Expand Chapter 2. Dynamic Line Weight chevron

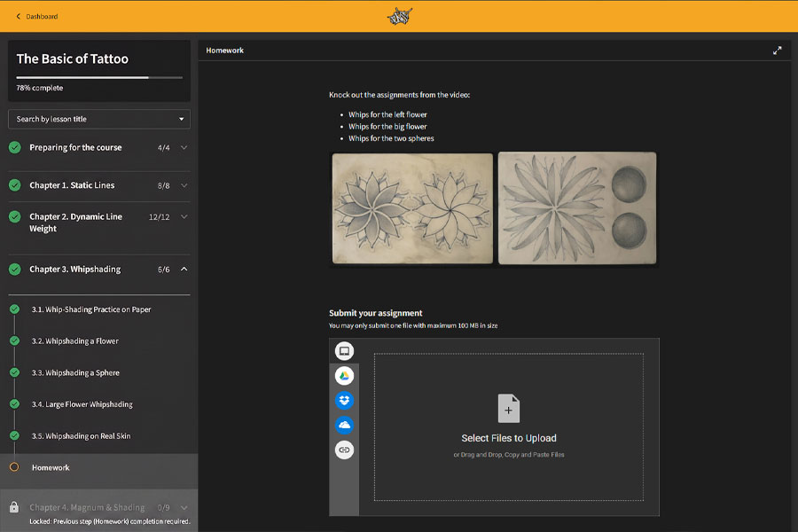(184, 217)
